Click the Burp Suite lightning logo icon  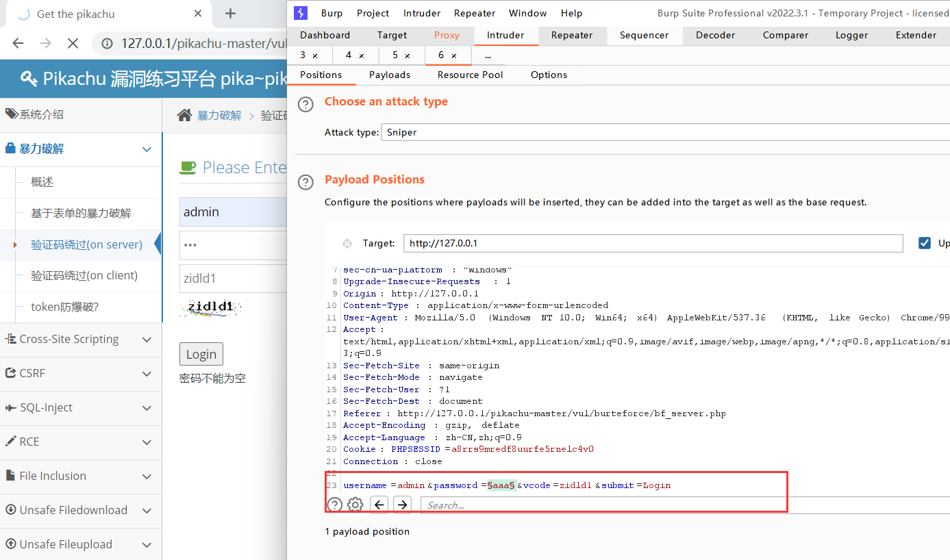[300, 13]
